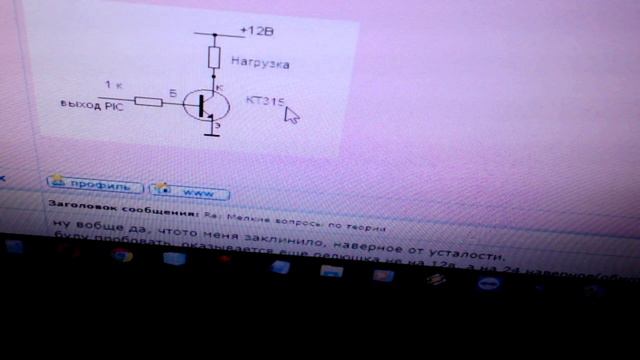Viewport: 640px width, 360px height.
Task: Click the 'КТ315' transistor label
Action: click(265, 101)
